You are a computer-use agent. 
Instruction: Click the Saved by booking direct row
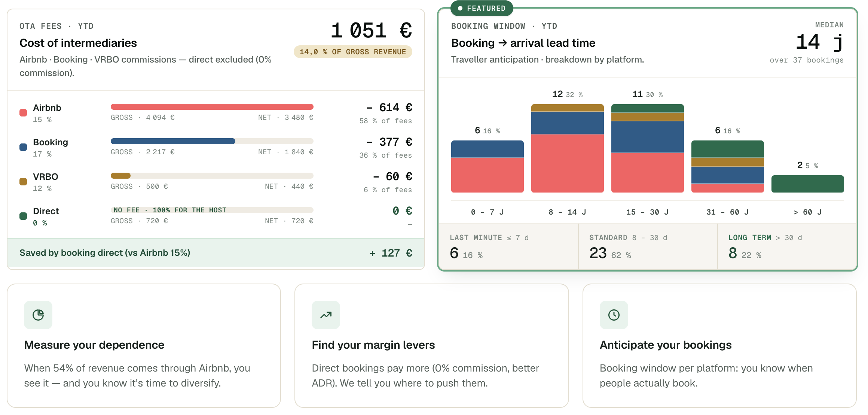(216, 253)
